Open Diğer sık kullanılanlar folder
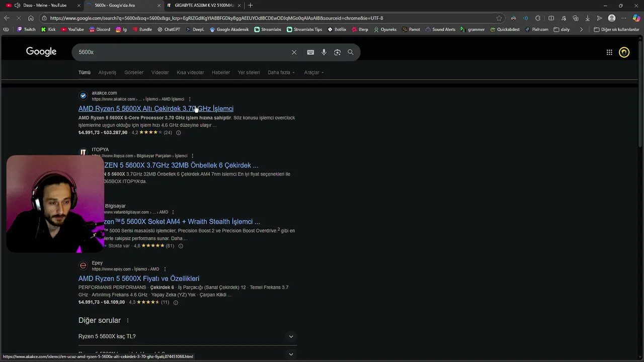Image resolution: width=644 pixels, height=362 pixels. pos(616,30)
